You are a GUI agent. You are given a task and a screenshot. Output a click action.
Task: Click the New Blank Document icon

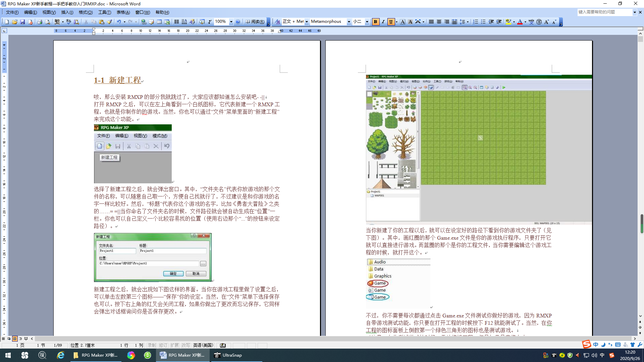(x=7, y=22)
